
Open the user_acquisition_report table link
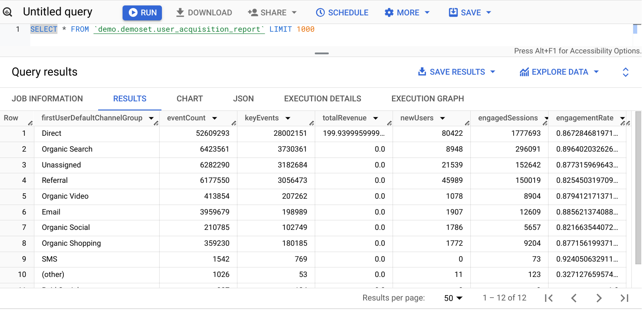coord(179,29)
